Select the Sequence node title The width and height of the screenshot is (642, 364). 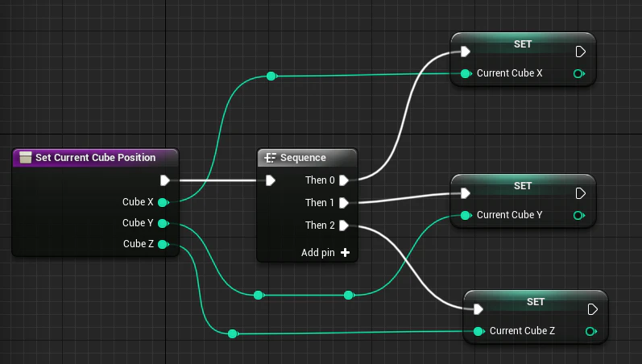coord(303,158)
